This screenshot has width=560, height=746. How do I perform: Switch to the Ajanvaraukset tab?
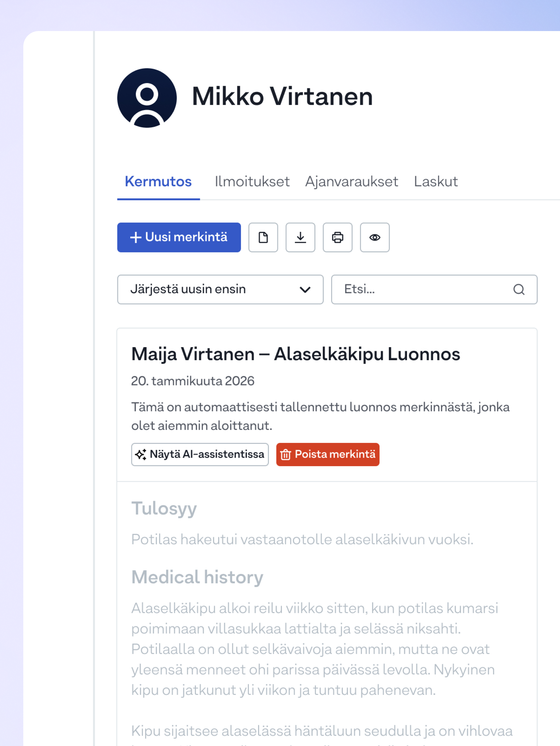[351, 181]
